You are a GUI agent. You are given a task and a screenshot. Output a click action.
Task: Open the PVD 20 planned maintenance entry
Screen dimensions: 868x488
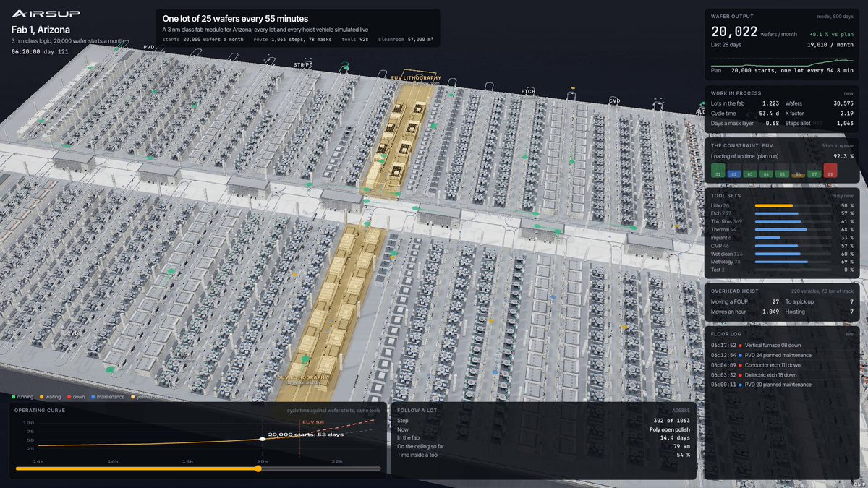coord(782,385)
